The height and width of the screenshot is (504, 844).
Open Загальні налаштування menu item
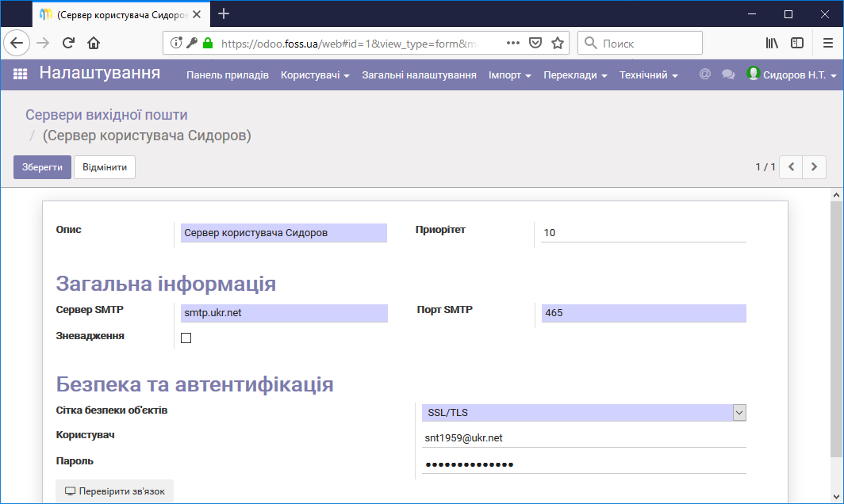click(x=419, y=74)
